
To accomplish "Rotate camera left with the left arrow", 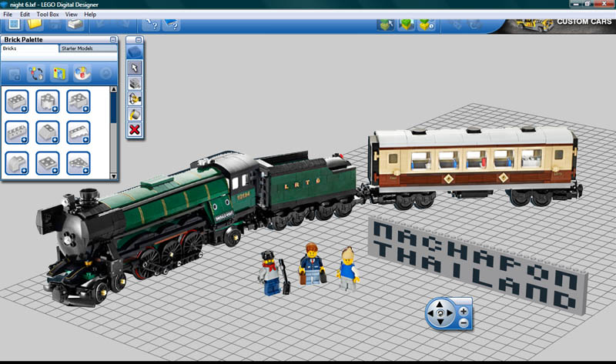I will pos(430,313).
